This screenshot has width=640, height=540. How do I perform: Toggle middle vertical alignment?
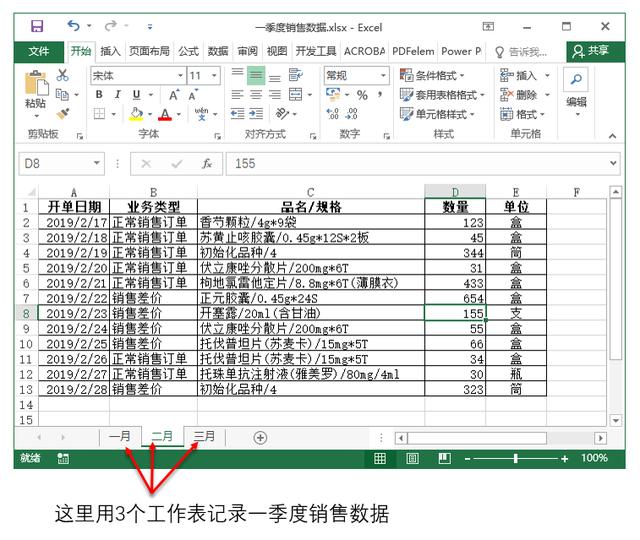pyautogui.click(x=256, y=76)
